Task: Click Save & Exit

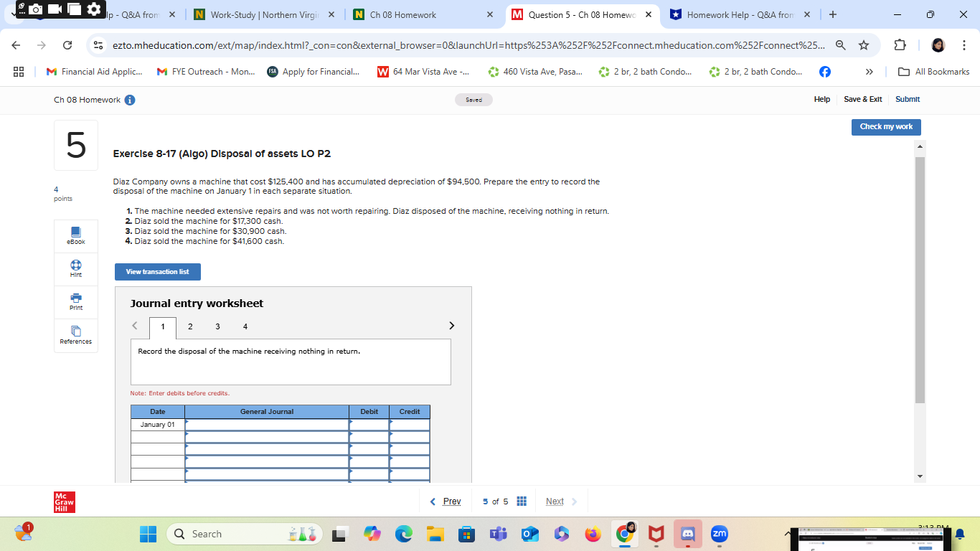Action: 862,99
